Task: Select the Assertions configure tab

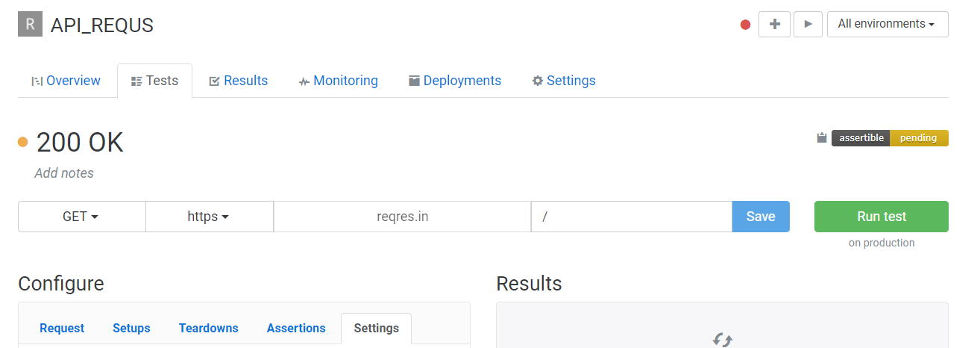Action: 296,328
